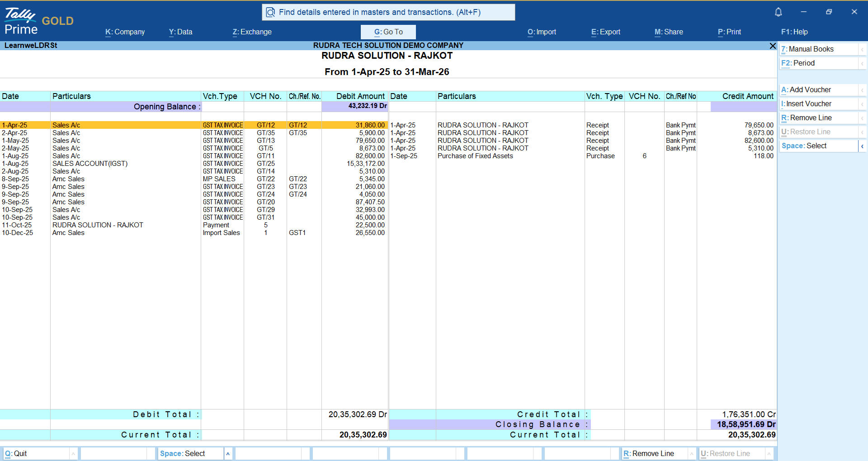Expand the arrow next to bottom Space: Select
Image resolution: width=868 pixels, height=461 pixels.
[x=228, y=454]
